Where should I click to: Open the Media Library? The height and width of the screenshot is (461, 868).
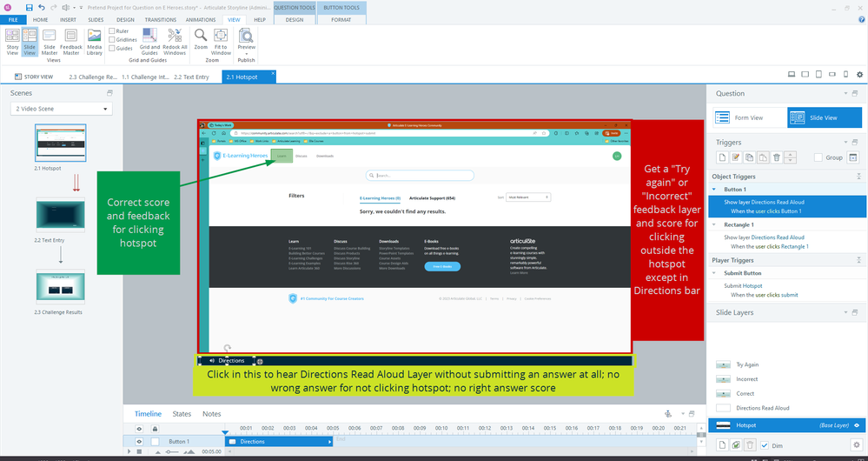coord(94,42)
